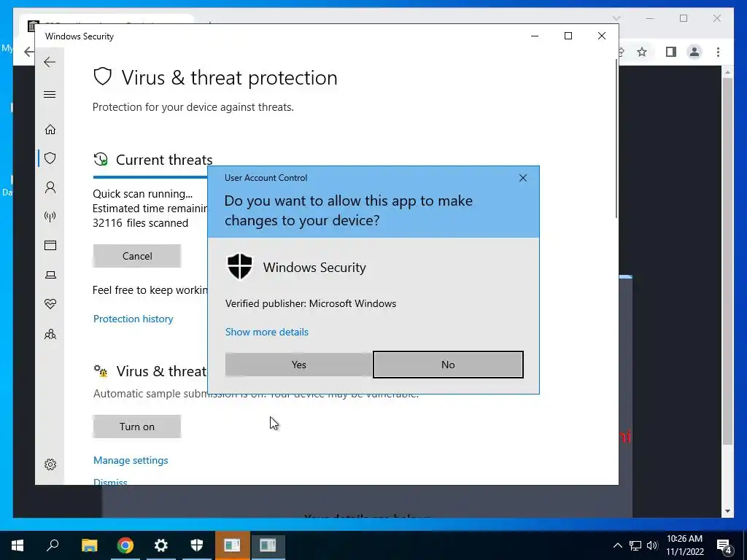Open Windows Start menu

(18, 545)
